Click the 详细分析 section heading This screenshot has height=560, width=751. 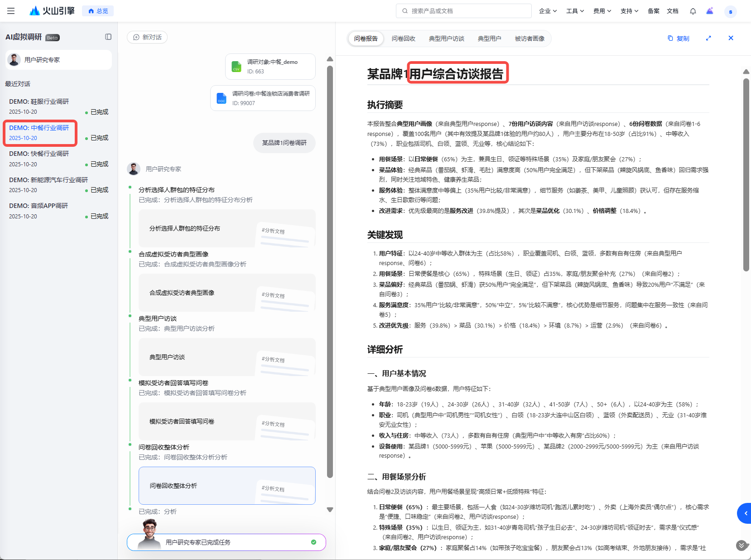[385, 349]
